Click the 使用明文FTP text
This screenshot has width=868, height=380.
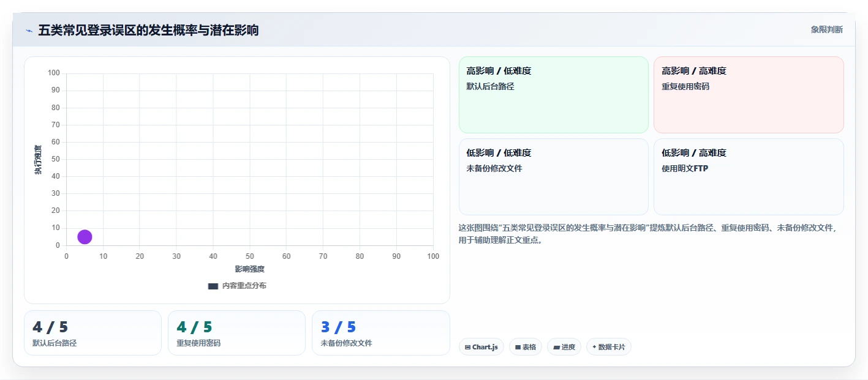pyautogui.click(x=685, y=169)
